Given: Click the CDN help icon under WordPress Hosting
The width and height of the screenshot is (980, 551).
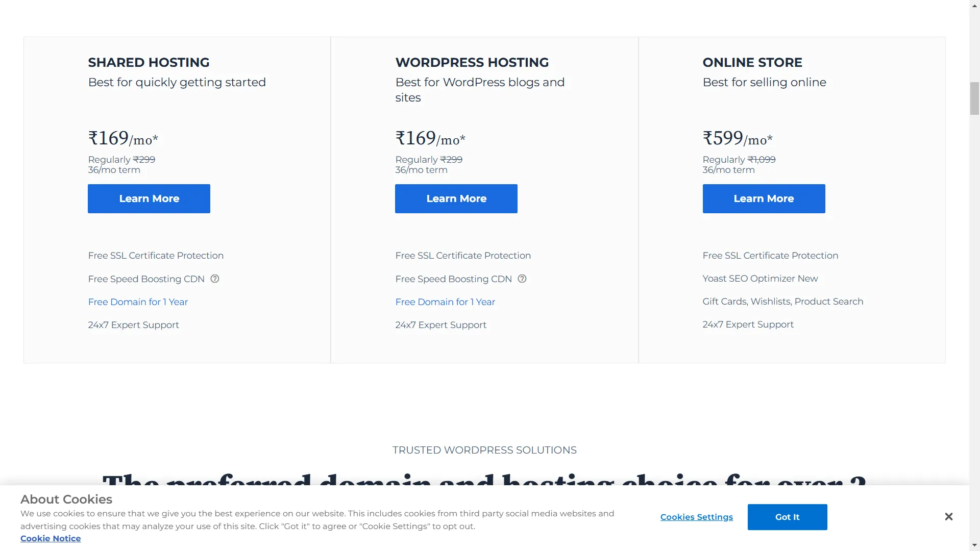Looking at the screenshot, I should click(522, 279).
